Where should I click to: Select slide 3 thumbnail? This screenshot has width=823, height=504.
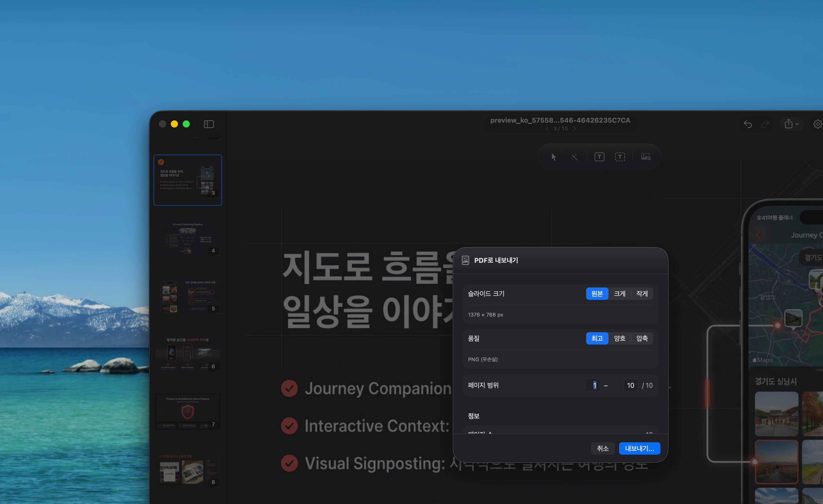point(188,180)
